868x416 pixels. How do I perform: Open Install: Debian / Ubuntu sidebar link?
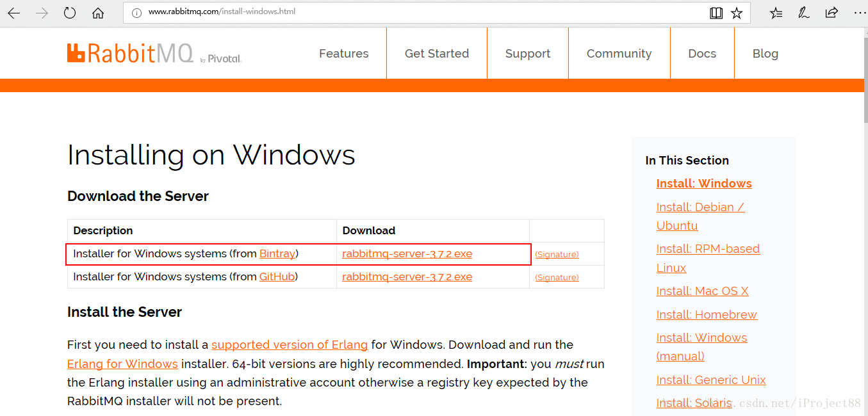pos(700,216)
